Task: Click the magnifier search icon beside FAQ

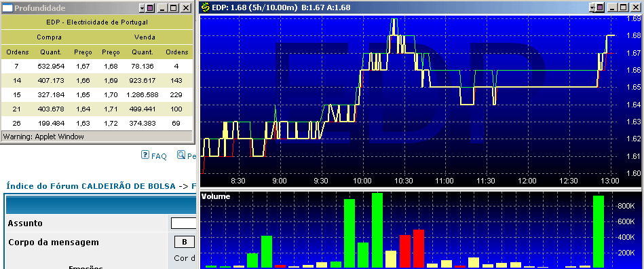Action: (x=181, y=155)
